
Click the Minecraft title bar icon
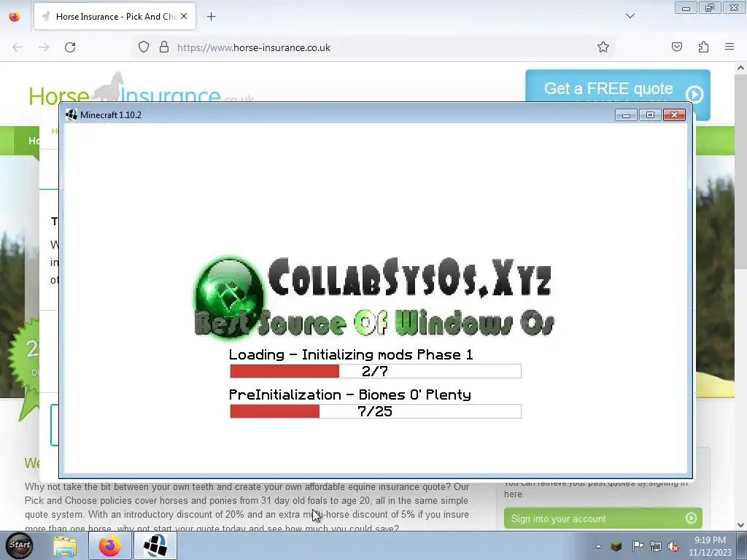click(71, 114)
